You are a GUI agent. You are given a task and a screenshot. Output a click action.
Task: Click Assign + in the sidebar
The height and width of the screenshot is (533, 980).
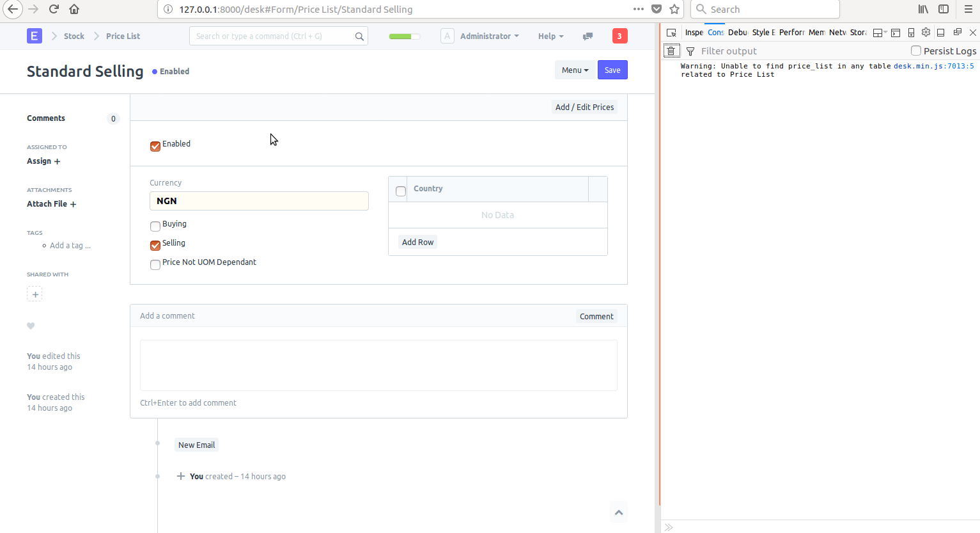point(43,161)
